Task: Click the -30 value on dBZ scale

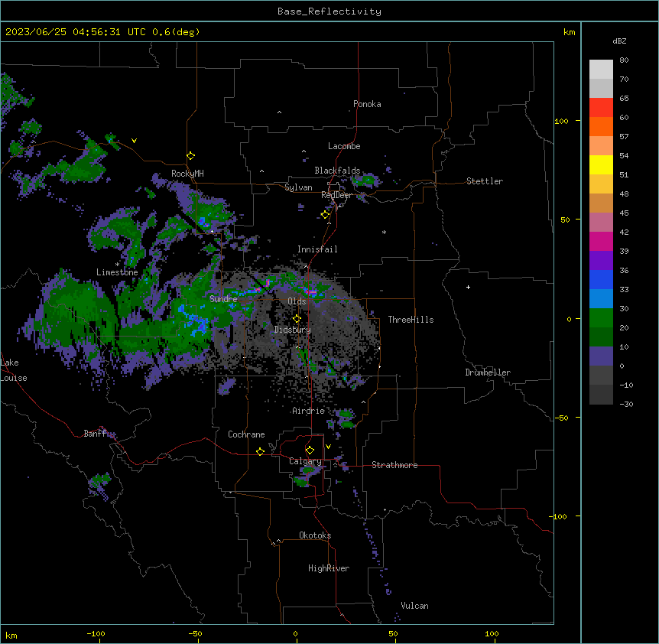Action: [626, 404]
